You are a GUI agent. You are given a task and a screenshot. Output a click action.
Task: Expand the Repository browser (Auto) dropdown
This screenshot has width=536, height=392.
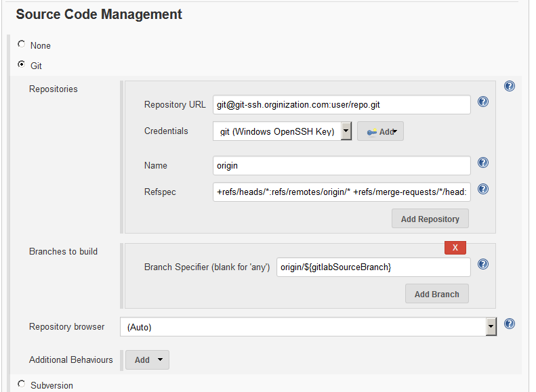click(308, 327)
